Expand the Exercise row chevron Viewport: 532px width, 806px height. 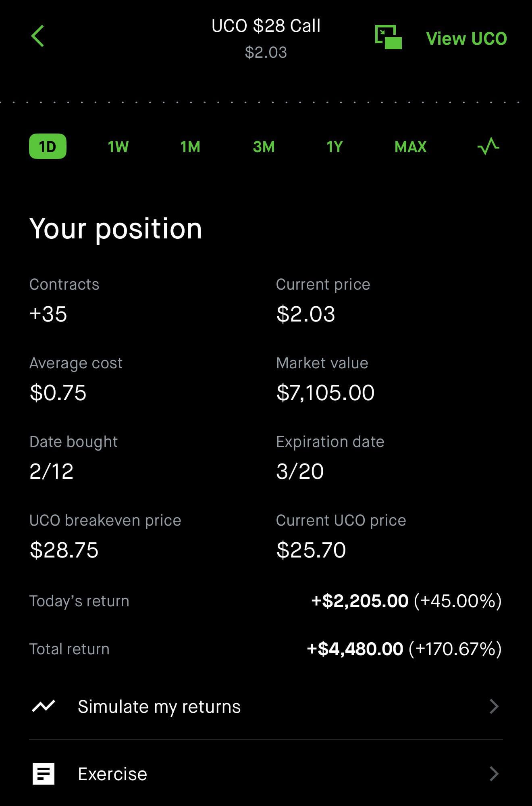point(494,774)
